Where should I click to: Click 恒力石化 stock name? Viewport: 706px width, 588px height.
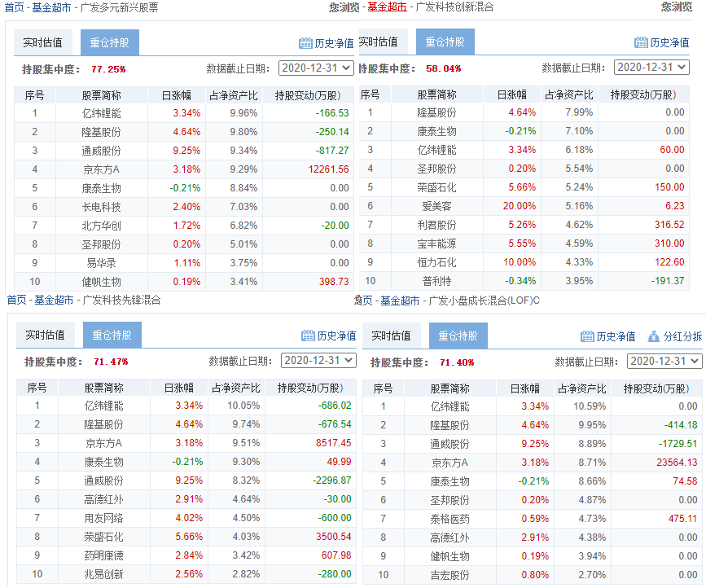click(436, 262)
